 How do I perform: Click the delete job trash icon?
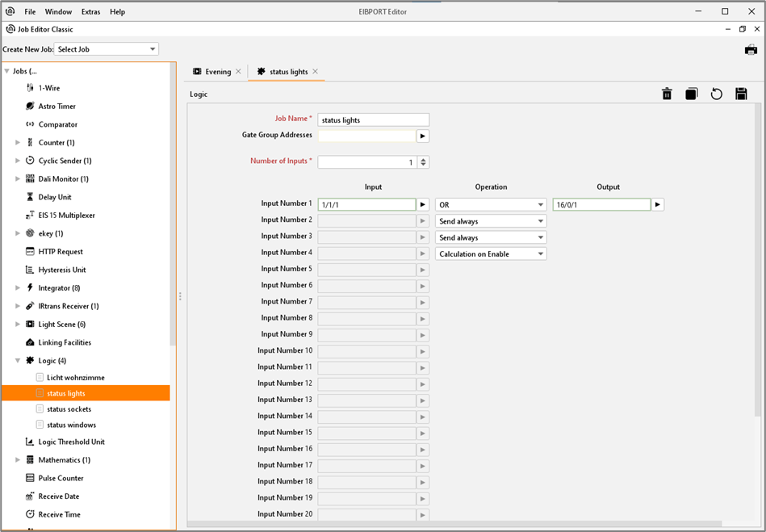667,94
